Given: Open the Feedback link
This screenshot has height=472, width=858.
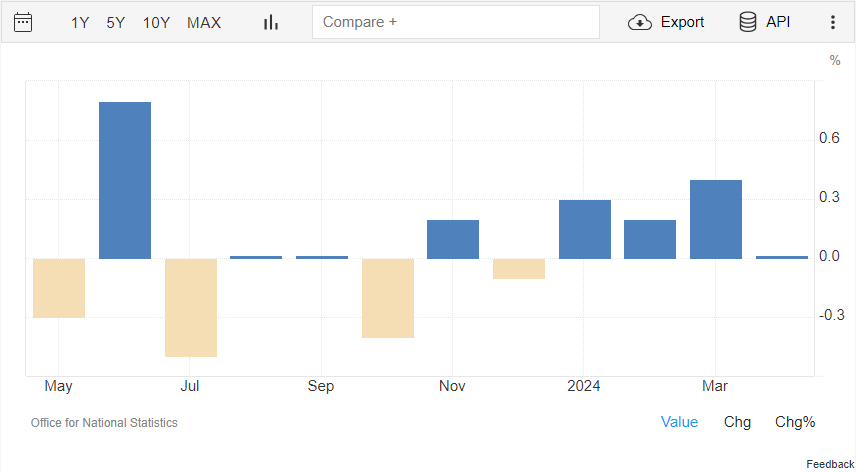Looking at the screenshot, I should (830, 464).
